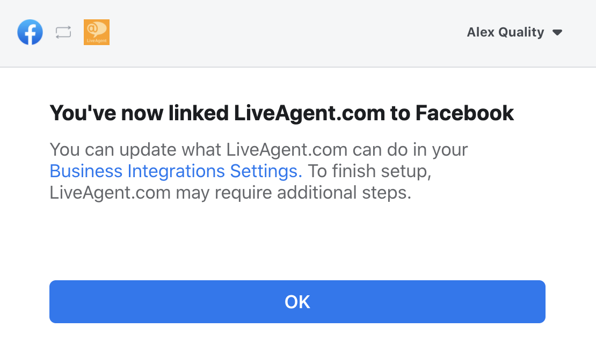Open Business Integrations Settings link

[x=176, y=171]
